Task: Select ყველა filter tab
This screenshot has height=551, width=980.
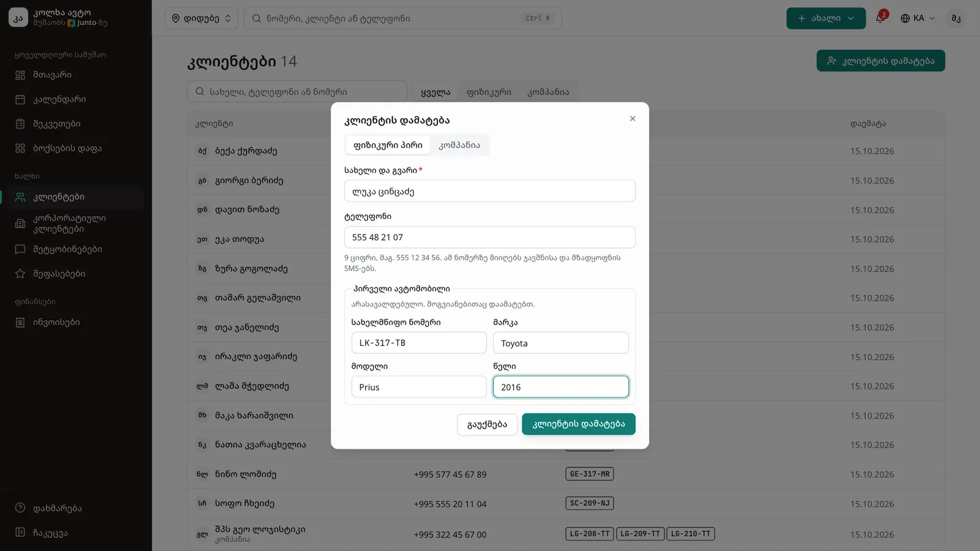Action: pyautogui.click(x=435, y=92)
